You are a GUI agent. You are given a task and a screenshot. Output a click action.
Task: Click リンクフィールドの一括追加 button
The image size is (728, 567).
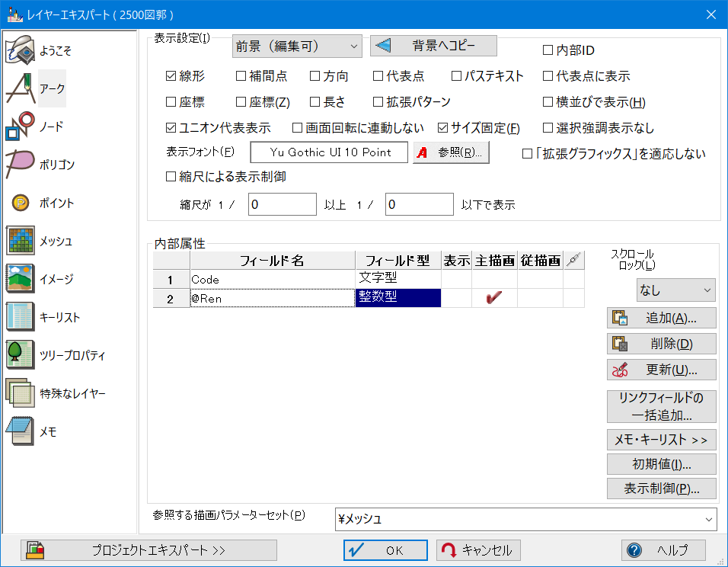(661, 406)
